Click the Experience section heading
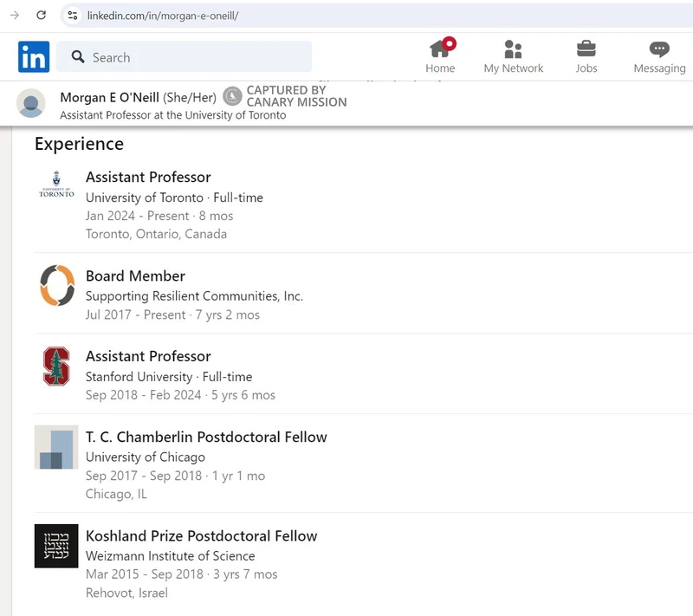The height and width of the screenshot is (616, 693). 79,144
